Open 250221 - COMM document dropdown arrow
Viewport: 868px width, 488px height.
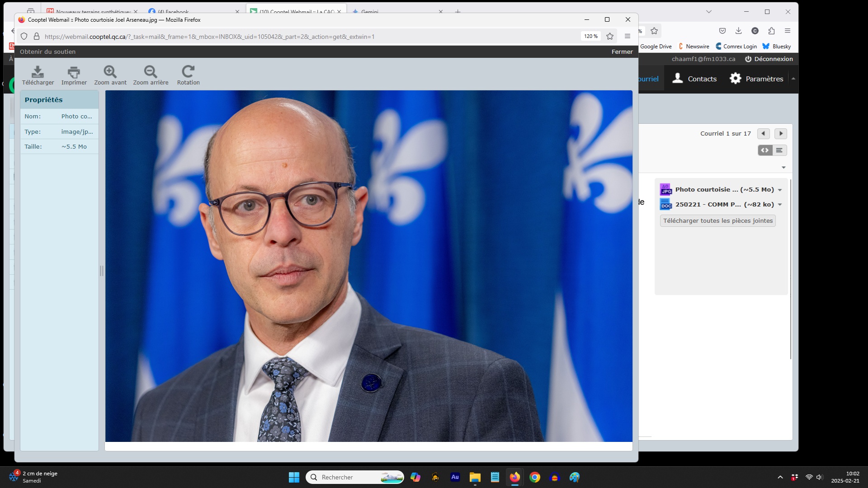[780, 205]
